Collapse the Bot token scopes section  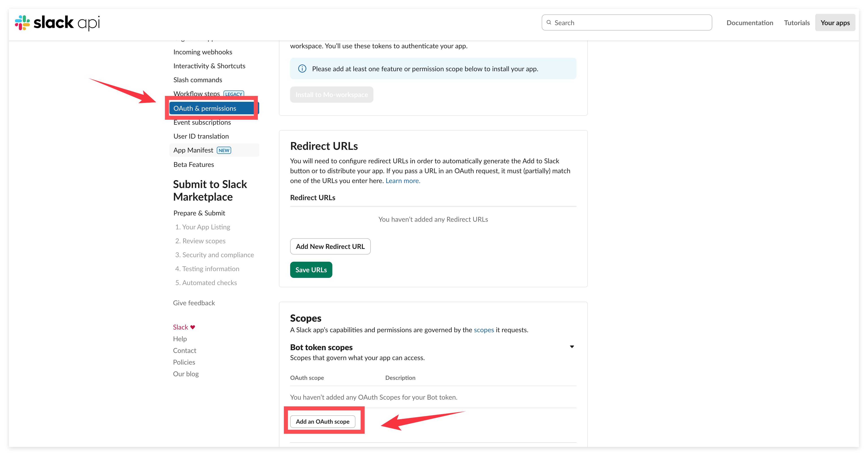click(572, 347)
